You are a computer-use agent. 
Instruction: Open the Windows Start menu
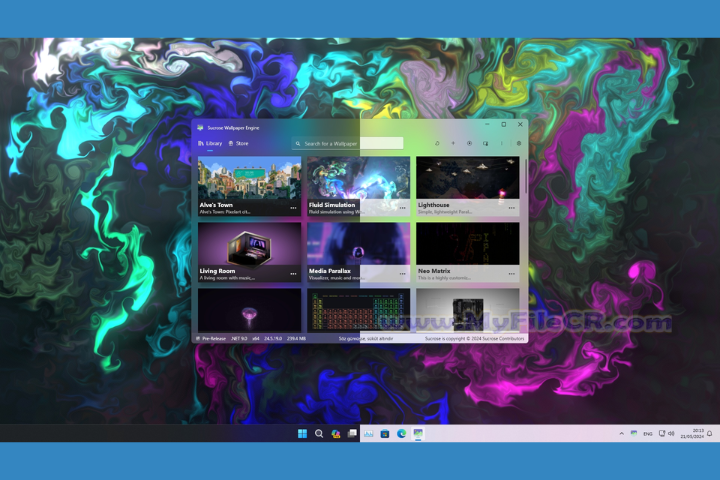click(302, 434)
